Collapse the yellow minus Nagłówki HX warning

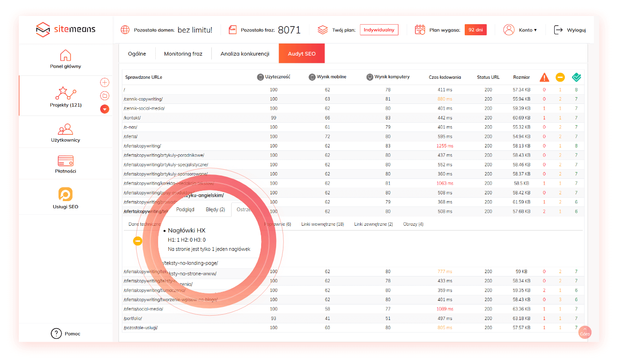click(x=138, y=240)
